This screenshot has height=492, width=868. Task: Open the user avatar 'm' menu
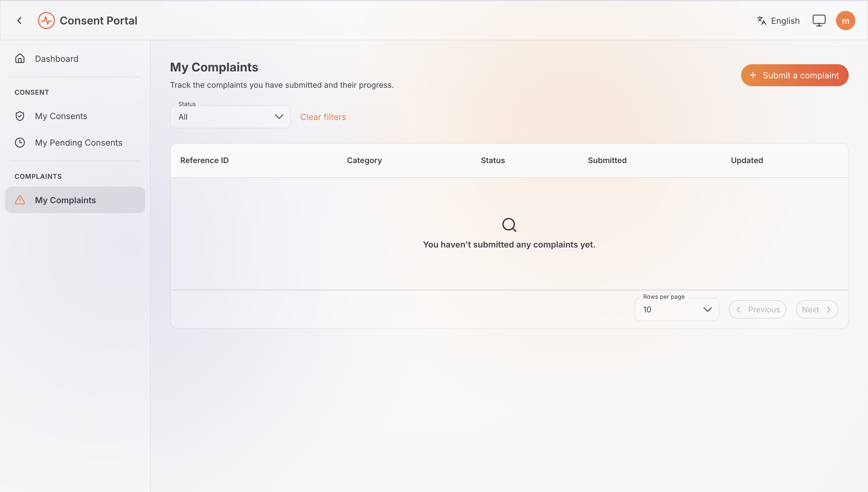tap(845, 20)
